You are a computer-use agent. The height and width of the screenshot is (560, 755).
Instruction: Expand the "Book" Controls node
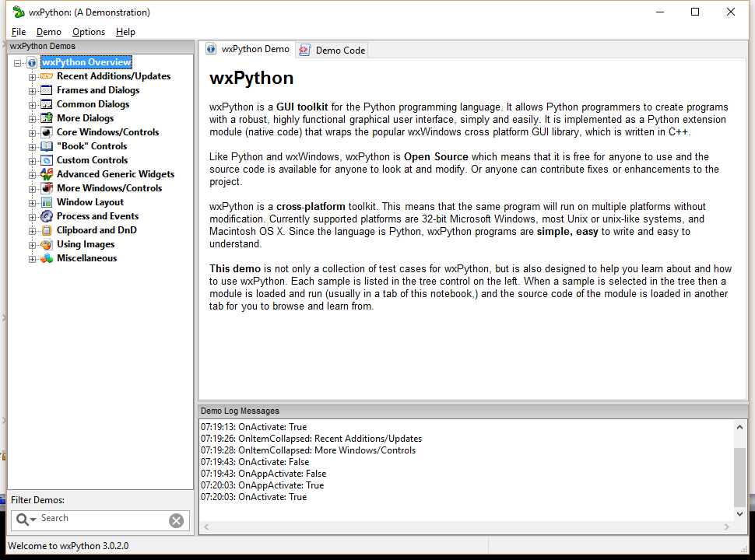coord(32,147)
